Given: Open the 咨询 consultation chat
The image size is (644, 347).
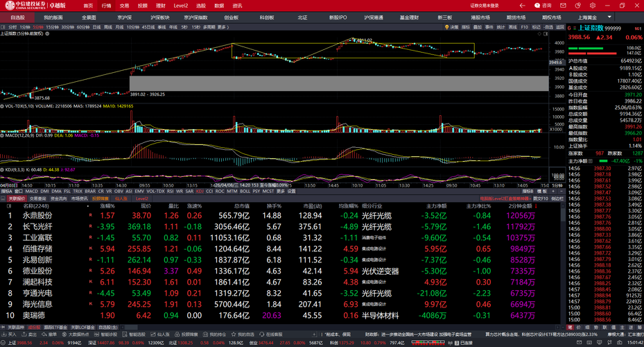Looking at the screenshot, I should point(543,6).
